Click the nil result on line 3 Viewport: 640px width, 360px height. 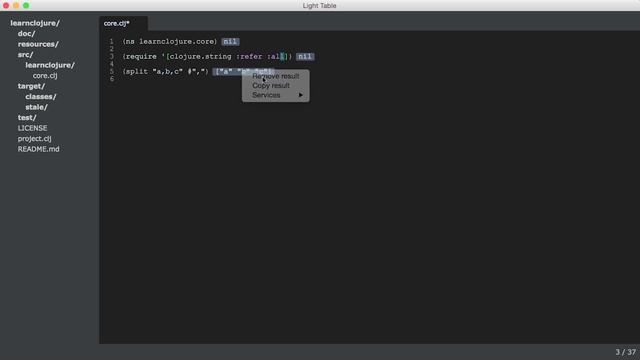click(x=305, y=56)
